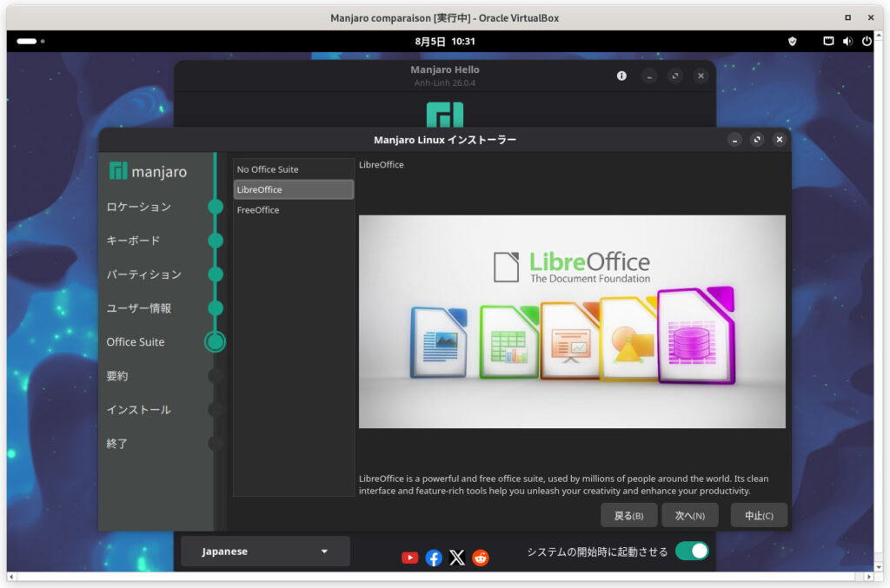
Task: Click the VirtualBox horizontal scrollbar left arrow
Action: click(x=11, y=577)
